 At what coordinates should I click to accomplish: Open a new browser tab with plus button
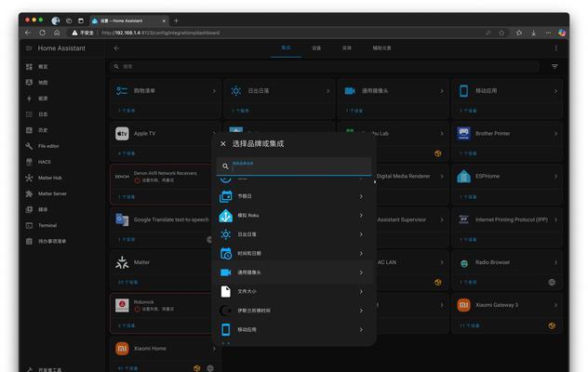(x=176, y=20)
